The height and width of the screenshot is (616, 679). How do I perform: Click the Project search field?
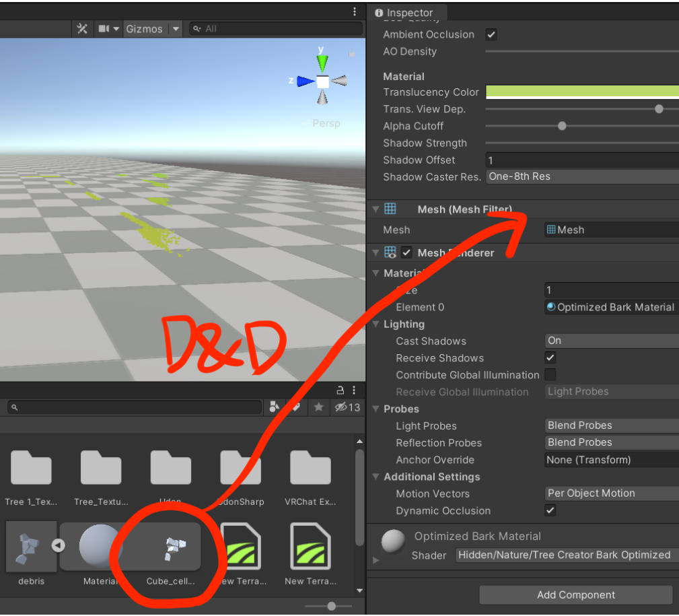135,407
